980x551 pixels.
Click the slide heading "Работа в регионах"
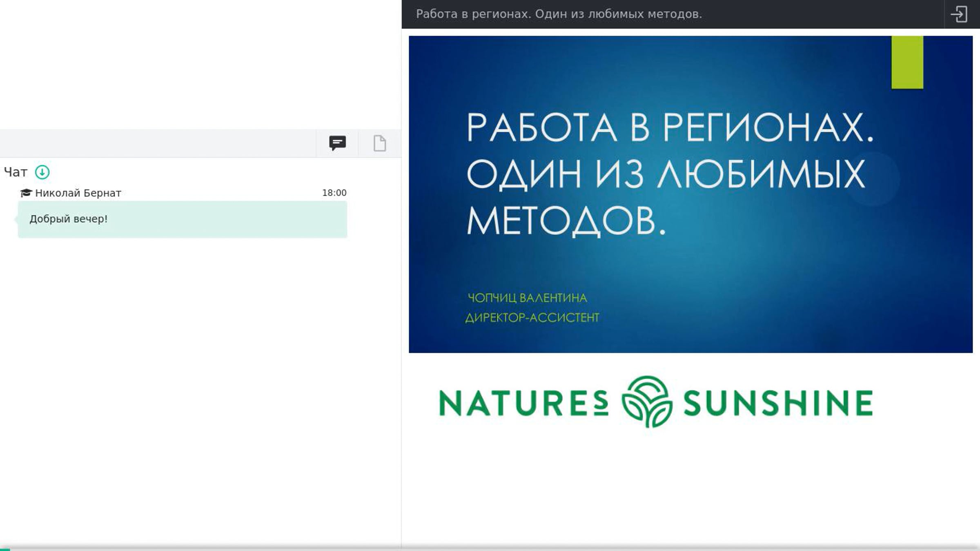click(x=670, y=127)
